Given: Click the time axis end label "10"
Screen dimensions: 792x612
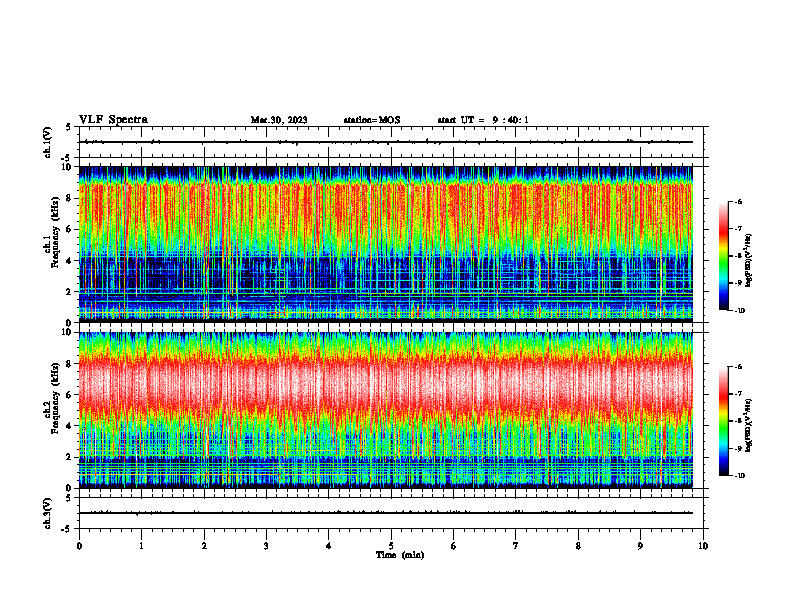Looking at the screenshot, I should coord(703,546).
